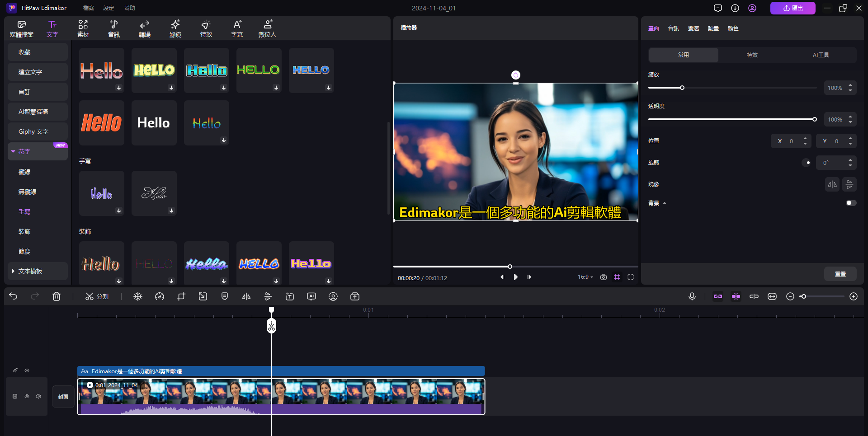Viewport: 868px width, 436px height.
Task: Toggle visibility eye on the text track
Action: click(27, 370)
